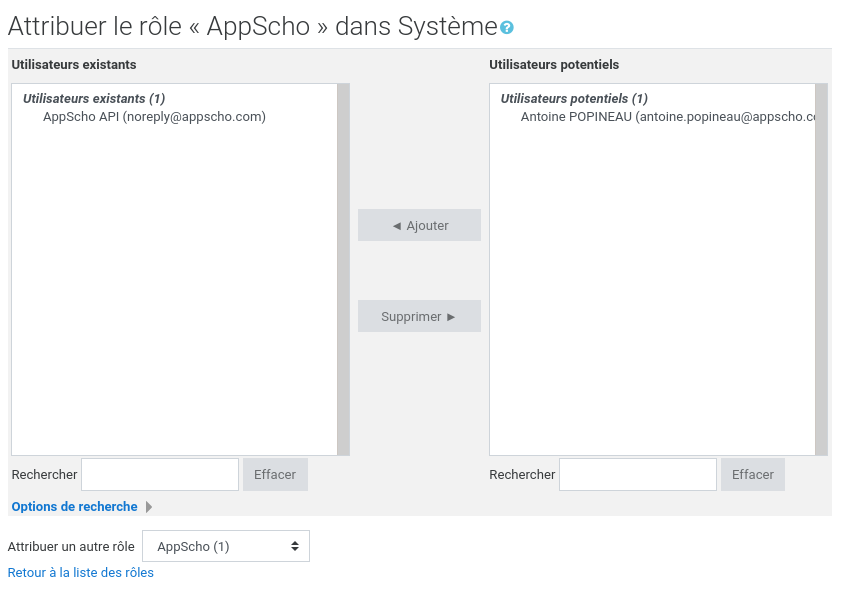Click the italic Utilisateurs potentiels (1) group header
The width and height of the screenshot is (843, 594).
coord(574,99)
